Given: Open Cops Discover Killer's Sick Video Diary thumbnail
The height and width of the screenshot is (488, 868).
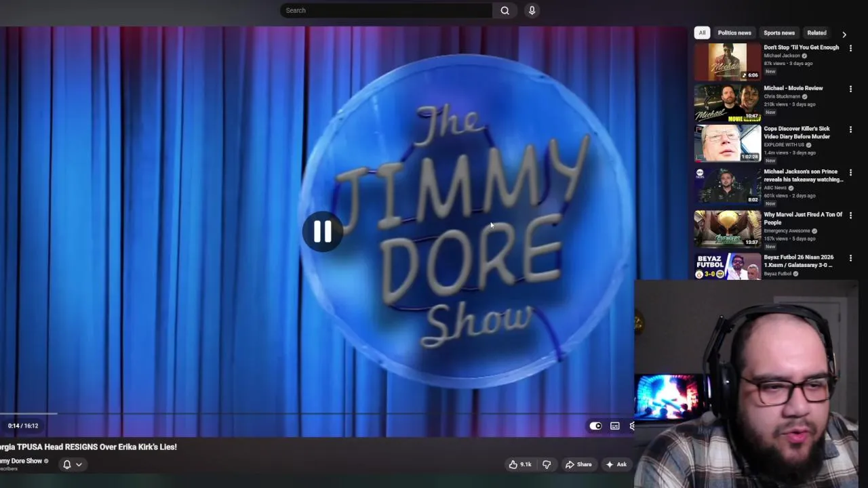Looking at the screenshot, I should click(728, 143).
